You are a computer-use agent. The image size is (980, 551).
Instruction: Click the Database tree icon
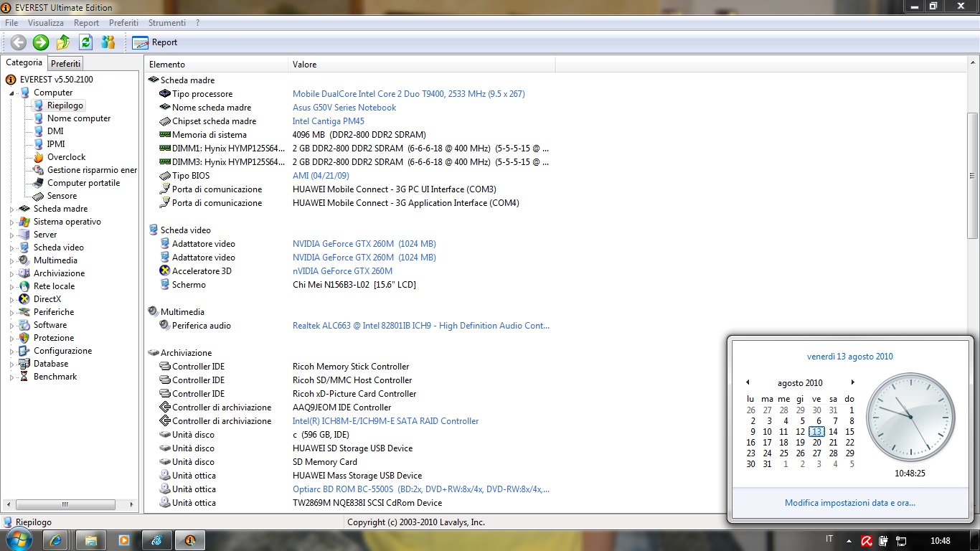coord(24,364)
